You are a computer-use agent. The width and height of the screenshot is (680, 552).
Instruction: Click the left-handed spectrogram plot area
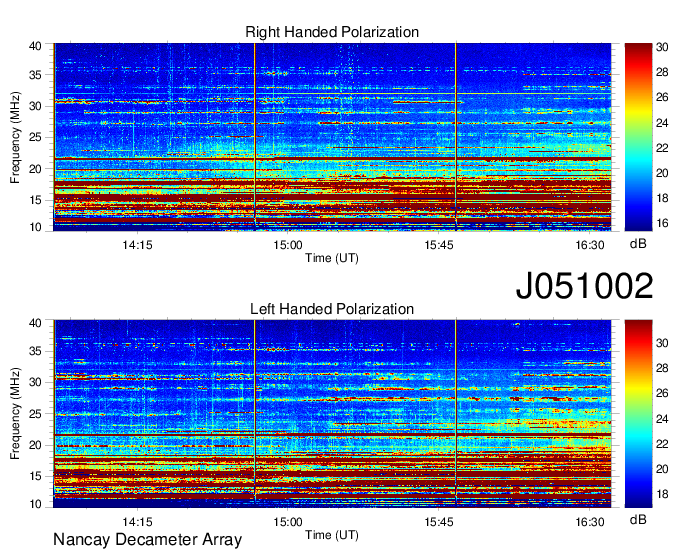point(332,414)
